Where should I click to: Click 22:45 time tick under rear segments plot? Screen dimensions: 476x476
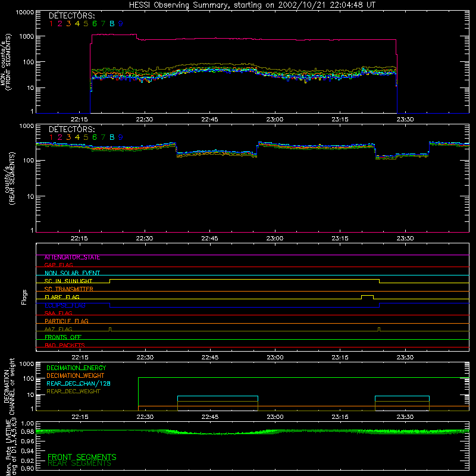[209, 239]
